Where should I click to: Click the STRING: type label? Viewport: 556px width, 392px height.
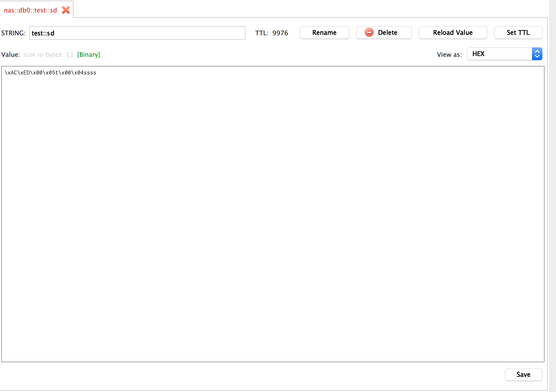coord(13,33)
